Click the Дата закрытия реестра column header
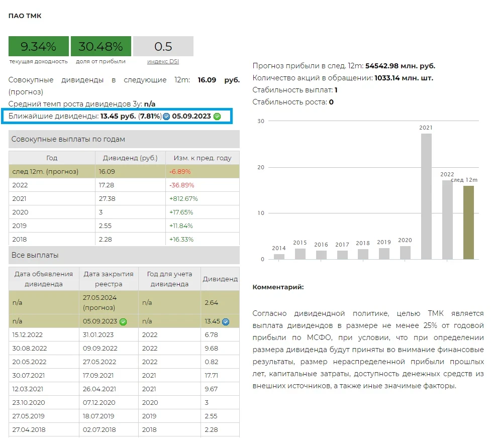Image resolution: width=493 pixels, height=448 pixels. (x=109, y=279)
